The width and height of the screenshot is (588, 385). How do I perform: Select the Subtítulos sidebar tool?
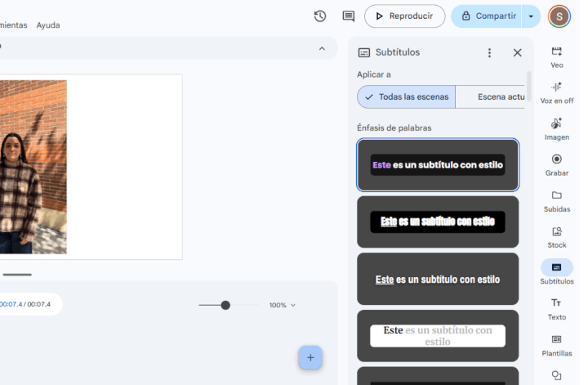pyautogui.click(x=557, y=272)
